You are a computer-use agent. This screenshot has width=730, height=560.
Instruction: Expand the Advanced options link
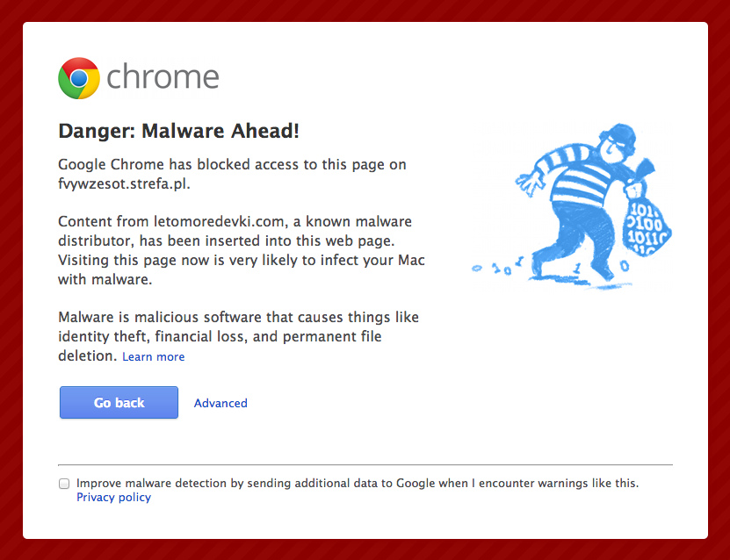[x=220, y=403]
